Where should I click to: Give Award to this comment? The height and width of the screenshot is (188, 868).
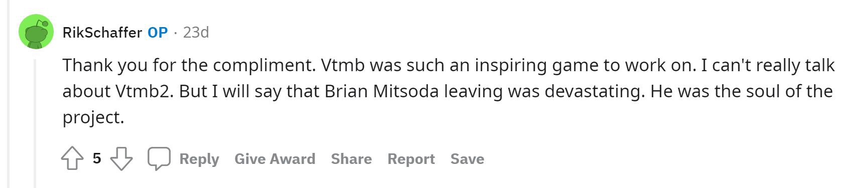click(x=275, y=159)
